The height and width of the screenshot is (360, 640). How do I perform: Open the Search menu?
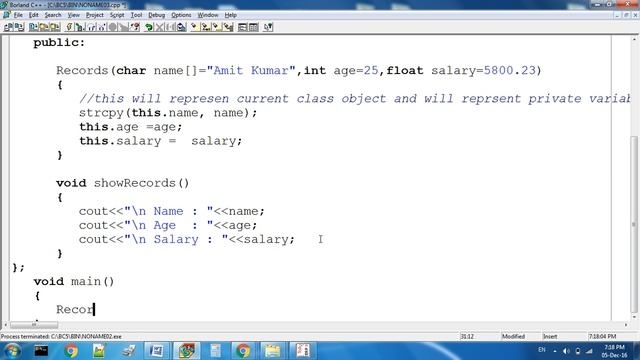[x=53, y=15]
